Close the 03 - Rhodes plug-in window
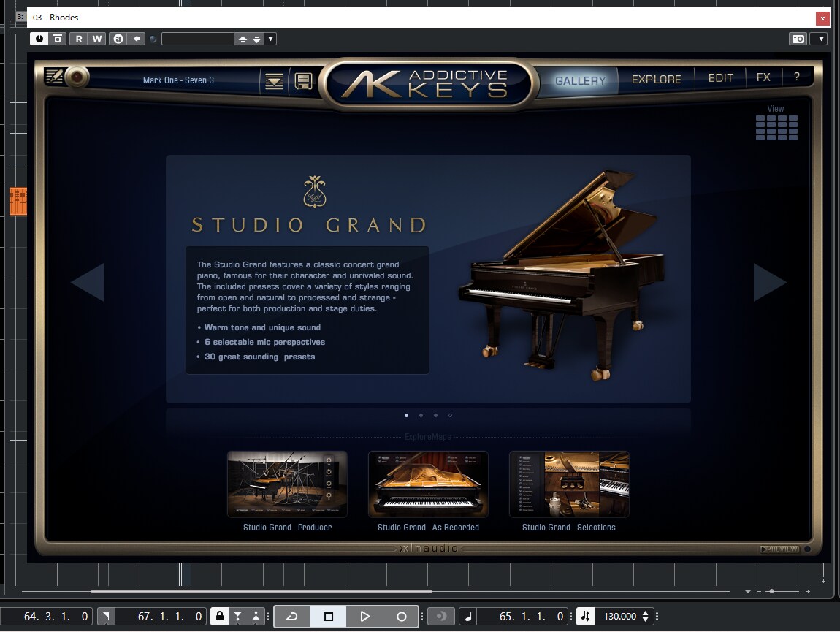 [822, 18]
